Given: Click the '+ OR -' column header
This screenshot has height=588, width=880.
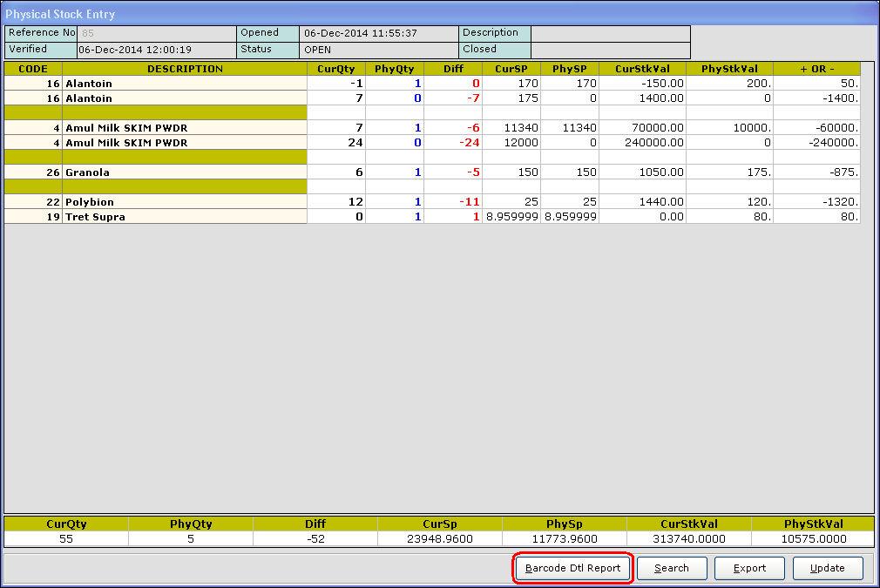Looking at the screenshot, I should pyautogui.click(x=816, y=69).
